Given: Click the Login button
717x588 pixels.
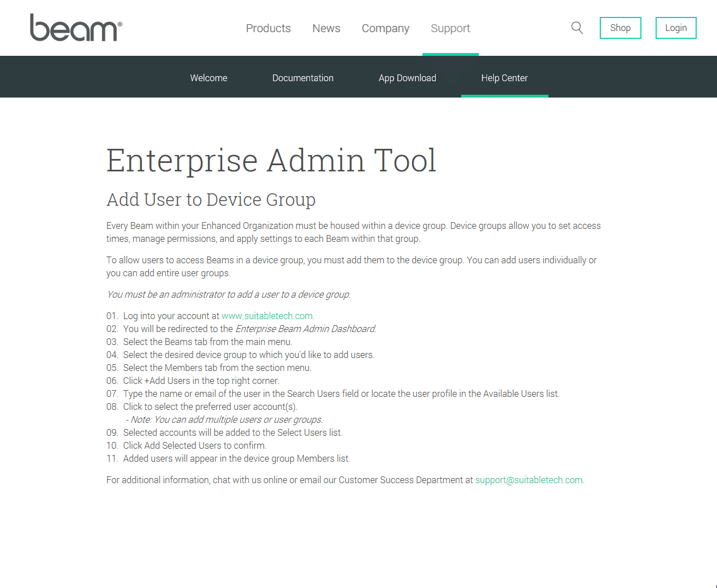Looking at the screenshot, I should [676, 28].
